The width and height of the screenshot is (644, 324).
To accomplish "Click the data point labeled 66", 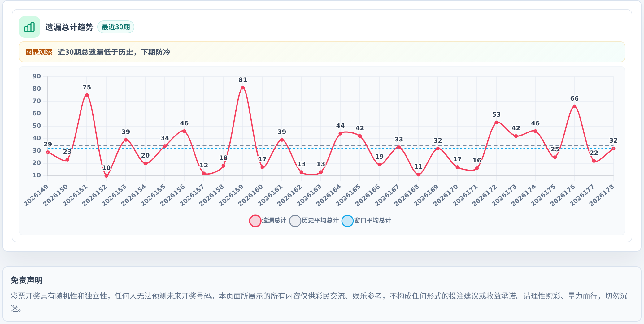I will [x=574, y=106].
